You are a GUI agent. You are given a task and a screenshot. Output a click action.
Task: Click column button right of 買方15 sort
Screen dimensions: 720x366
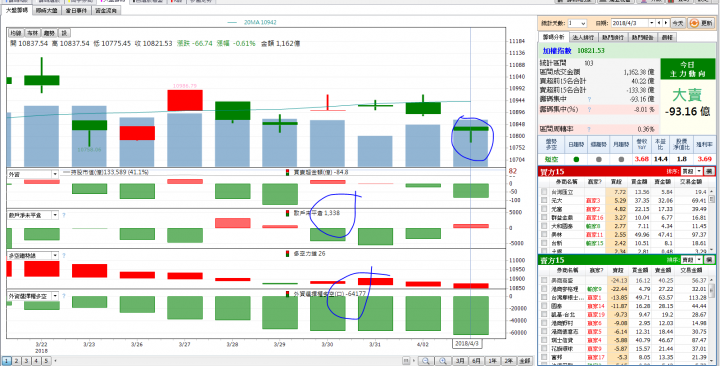[709, 171]
